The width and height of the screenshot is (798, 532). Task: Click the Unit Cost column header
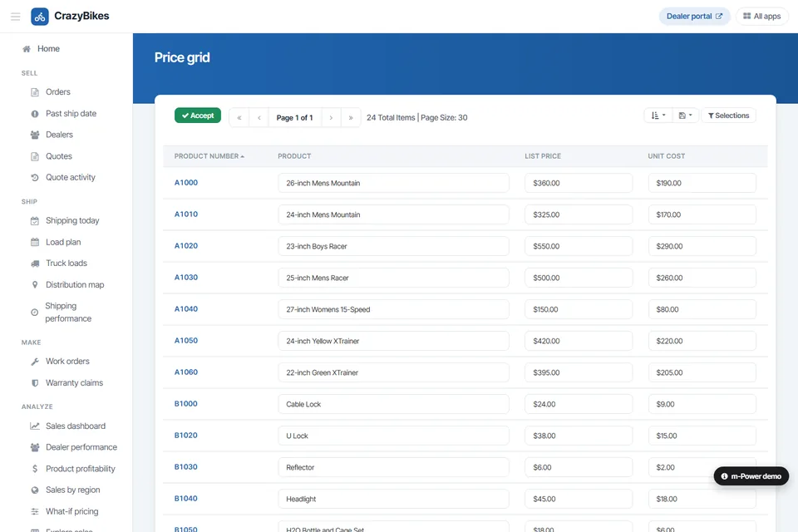666,156
